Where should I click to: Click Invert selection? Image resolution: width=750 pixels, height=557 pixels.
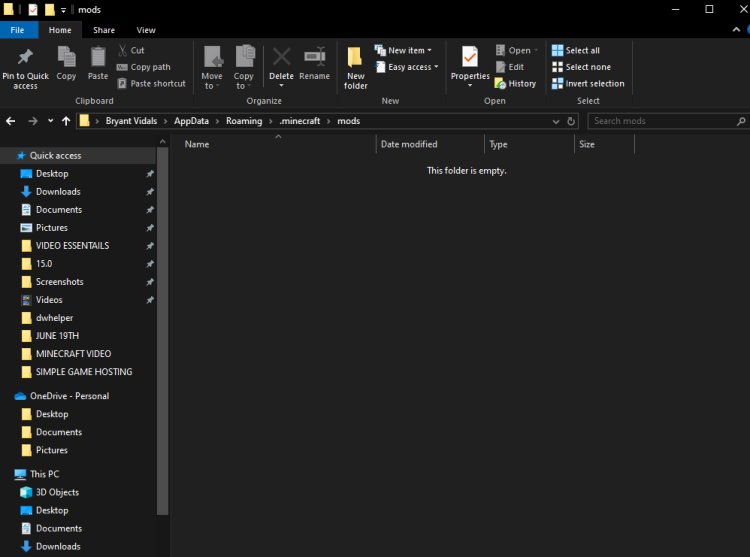click(588, 84)
